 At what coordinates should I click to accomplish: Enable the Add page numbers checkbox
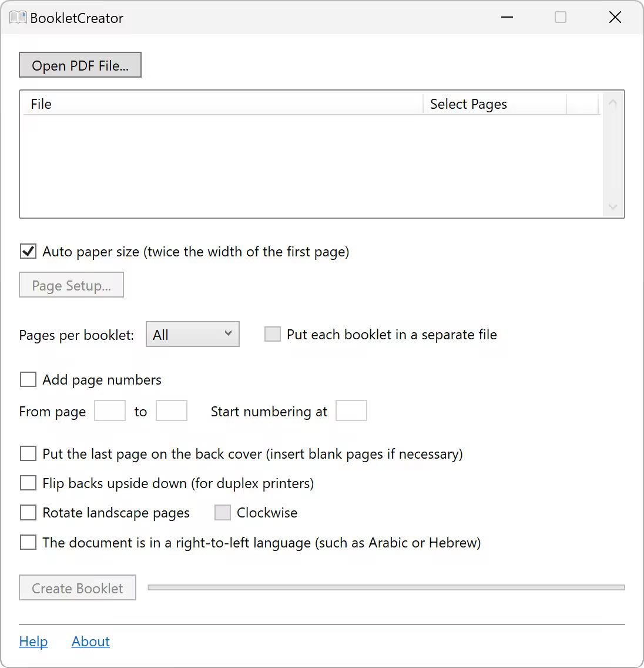[x=28, y=380]
